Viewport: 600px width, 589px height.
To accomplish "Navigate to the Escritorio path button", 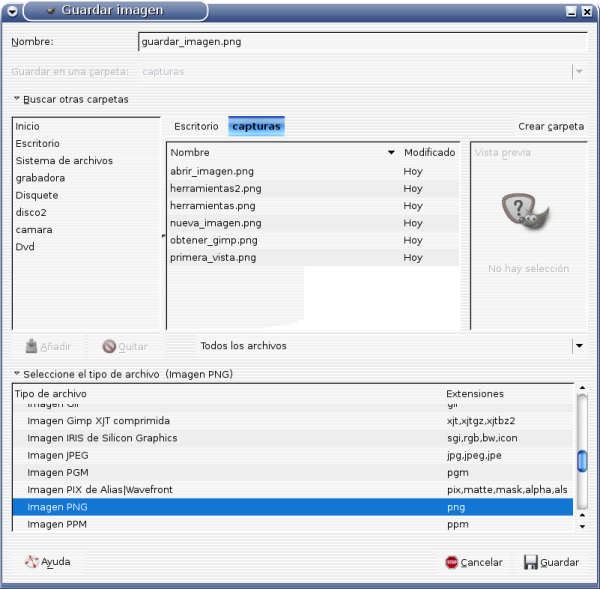I will tap(196, 127).
